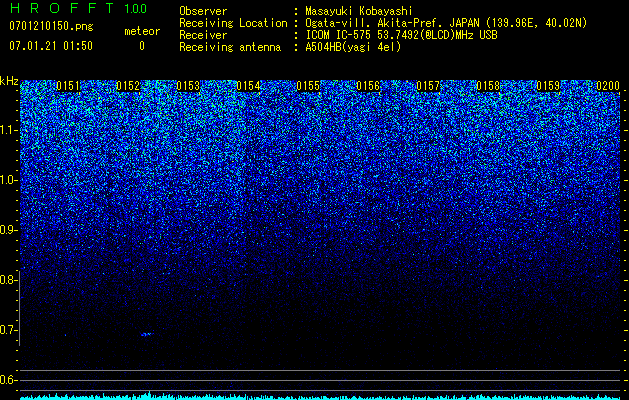Click the faint echo dot near 0151
This screenshot has height=400, width=629.
click(65, 335)
